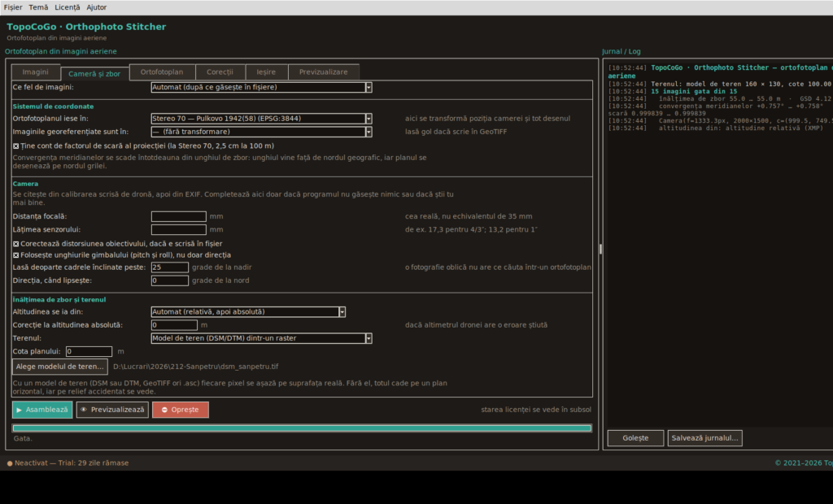This screenshot has height=504, width=833.
Task: Expand the 'Ce fel de imagini' dropdown arrow
Action: tap(369, 87)
